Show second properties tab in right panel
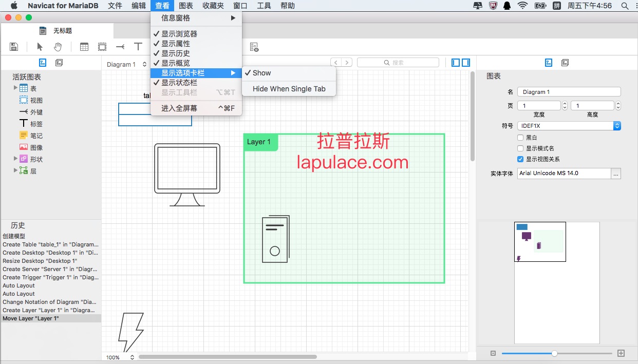Screen dimensions: 638x364 tap(565, 63)
